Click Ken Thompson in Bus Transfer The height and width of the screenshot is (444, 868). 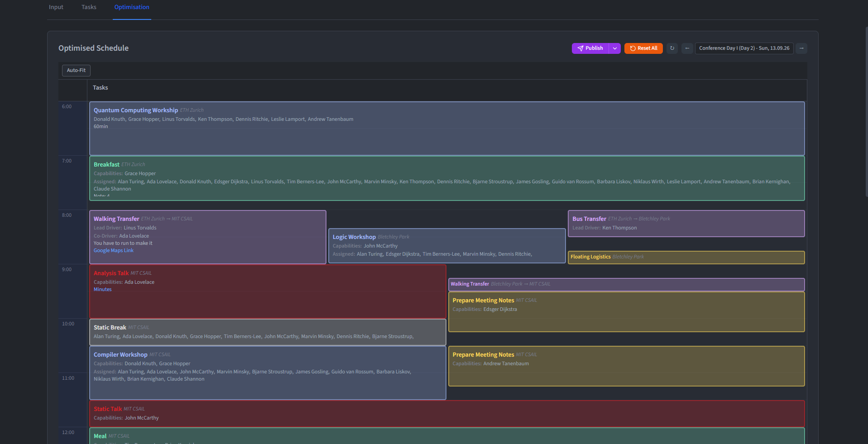[619, 228]
